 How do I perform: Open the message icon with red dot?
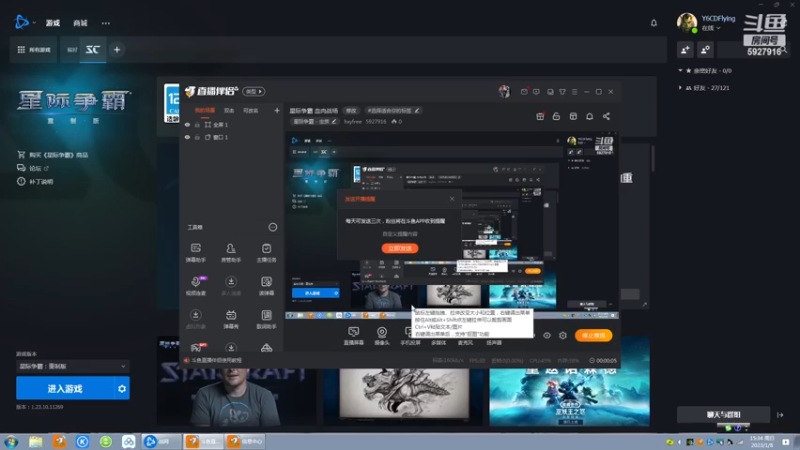coord(524,92)
